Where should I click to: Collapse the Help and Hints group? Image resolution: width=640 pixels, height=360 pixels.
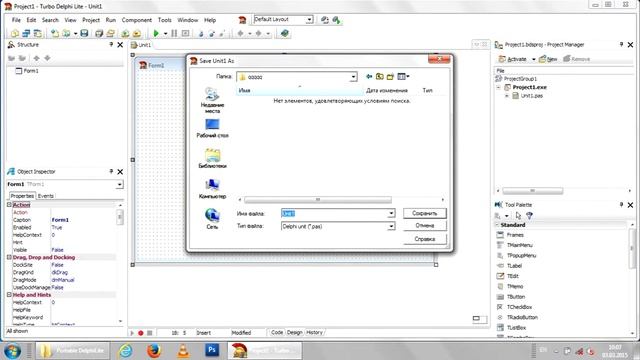[9, 295]
